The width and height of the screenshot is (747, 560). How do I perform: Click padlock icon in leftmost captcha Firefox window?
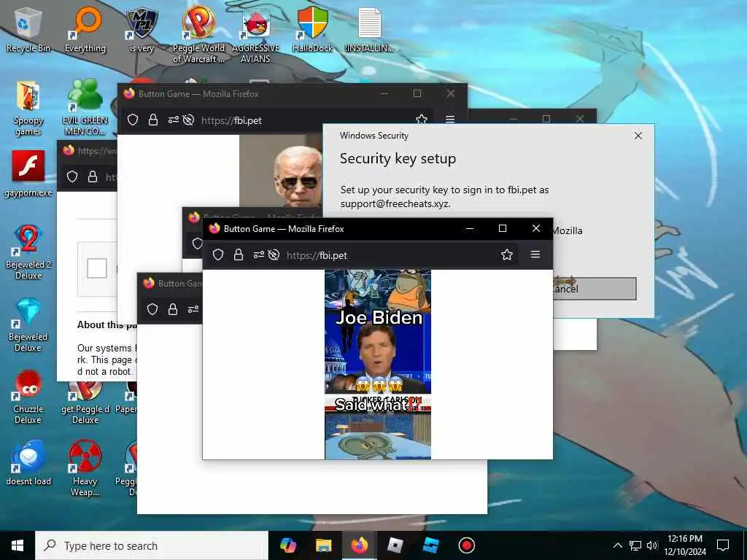coord(93,176)
